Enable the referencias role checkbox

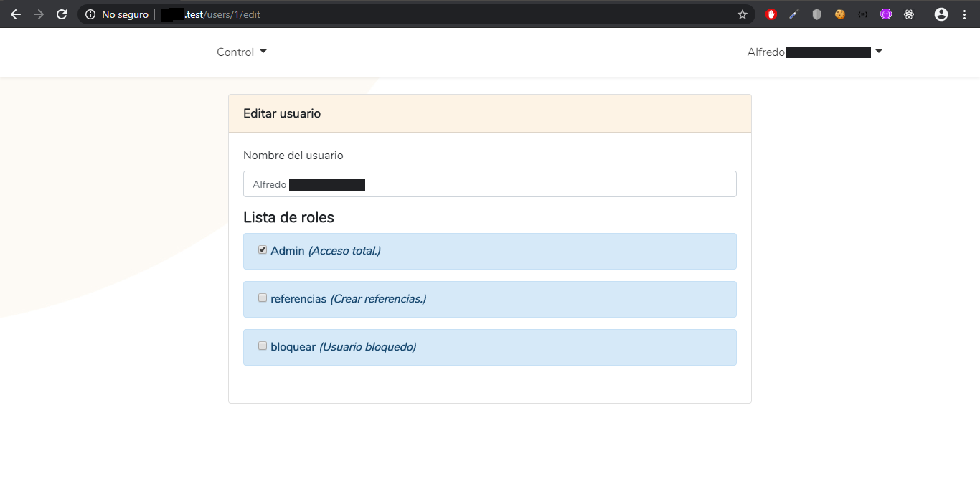click(263, 298)
